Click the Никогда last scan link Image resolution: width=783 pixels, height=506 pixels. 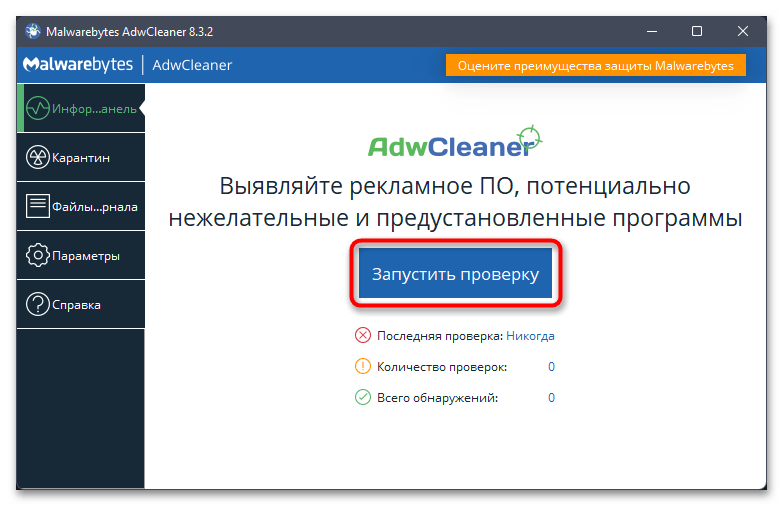coord(530,336)
